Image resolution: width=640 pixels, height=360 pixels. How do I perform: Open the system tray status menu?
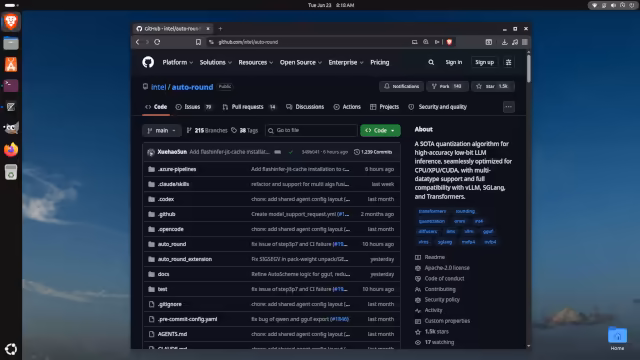pyautogui.click(x=612, y=5)
